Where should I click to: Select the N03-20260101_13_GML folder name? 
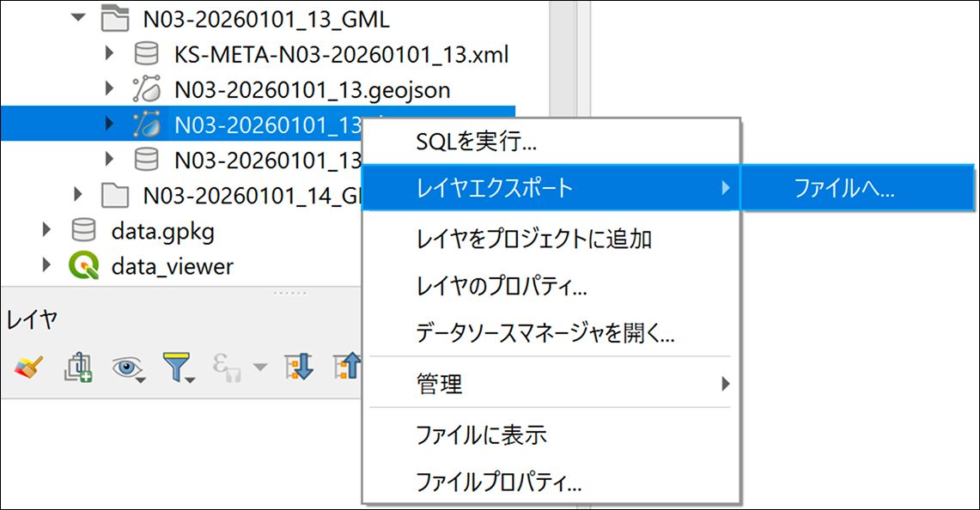point(266,20)
